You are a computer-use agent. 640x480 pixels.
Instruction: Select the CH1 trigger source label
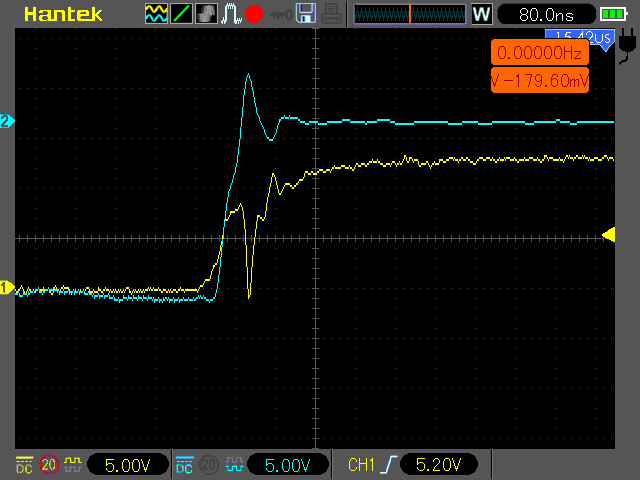361,465
